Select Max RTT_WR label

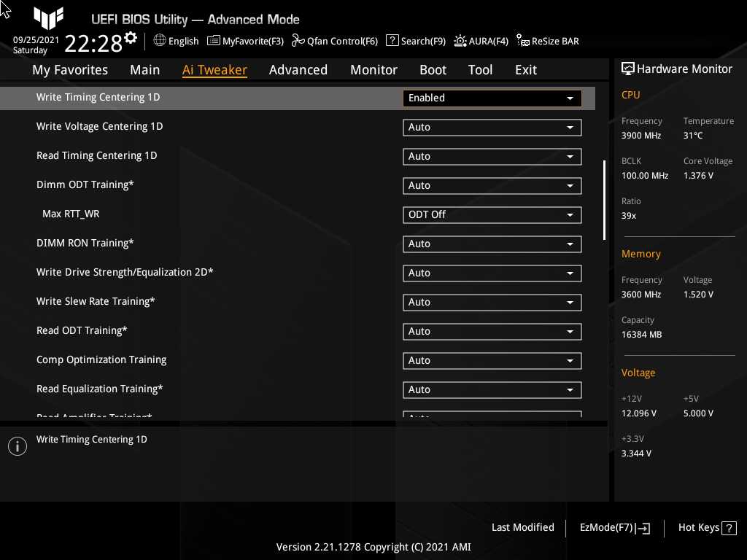click(x=71, y=214)
